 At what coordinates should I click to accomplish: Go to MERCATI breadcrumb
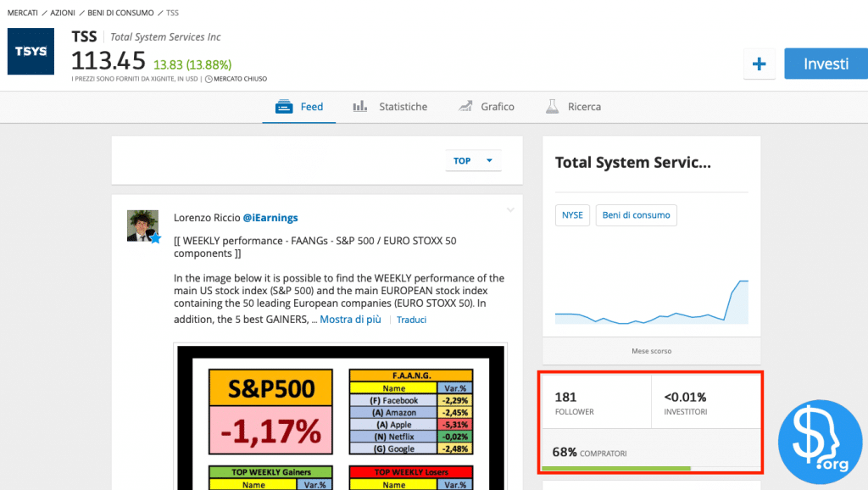[x=23, y=13]
